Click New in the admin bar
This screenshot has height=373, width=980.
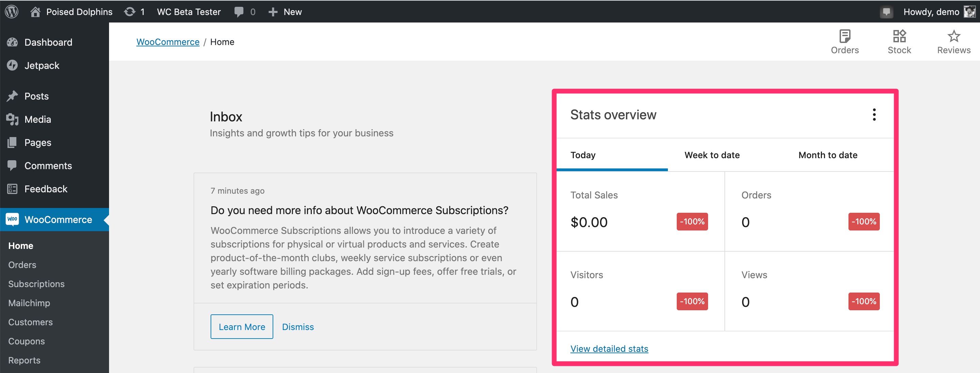pyautogui.click(x=293, y=12)
